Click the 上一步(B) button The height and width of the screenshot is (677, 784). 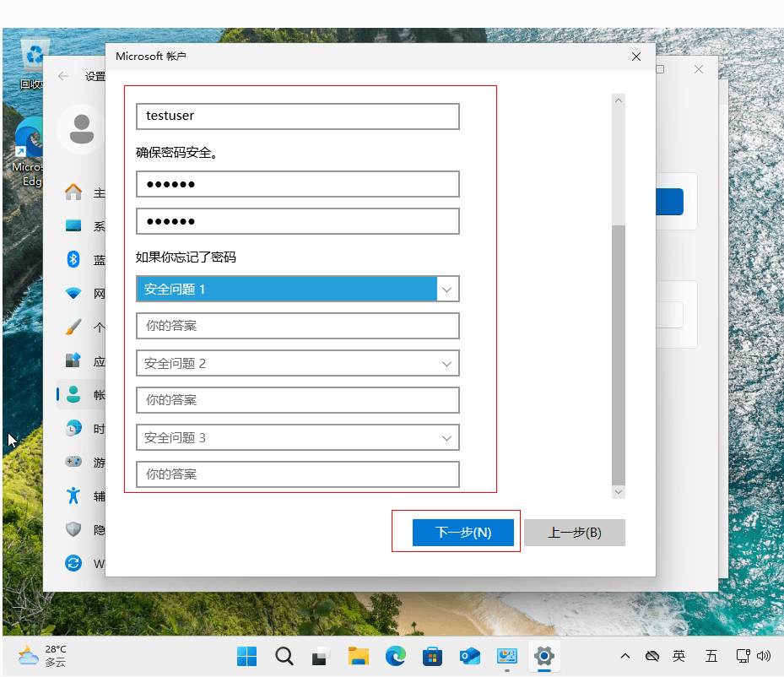(x=575, y=533)
